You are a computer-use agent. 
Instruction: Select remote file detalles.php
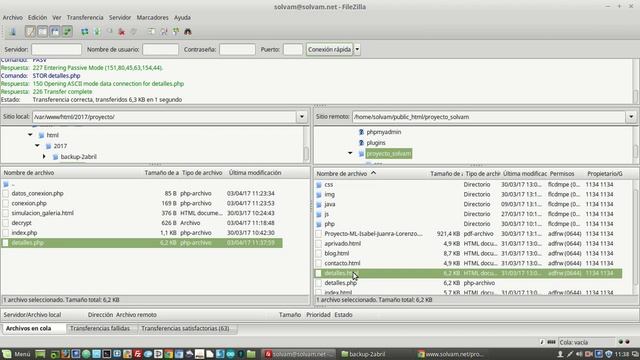pyautogui.click(x=340, y=283)
